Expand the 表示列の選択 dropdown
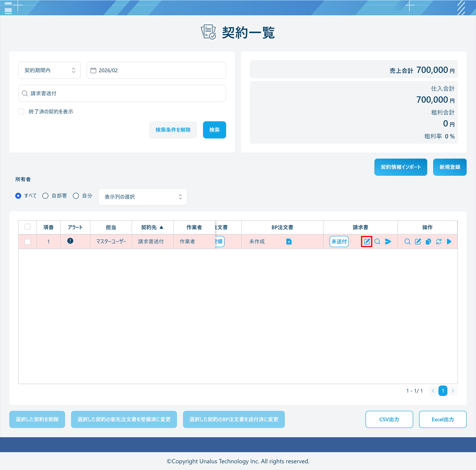Viewport: 476px width, 470px height. tap(143, 197)
